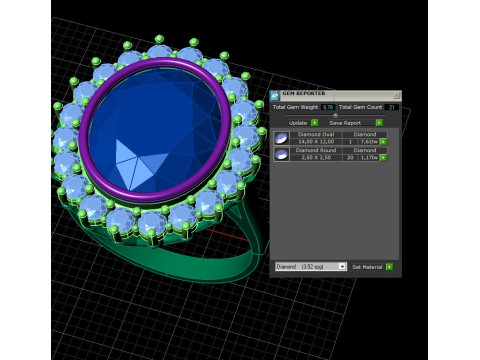Select the Diamond Round gem thumbnail
The height and width of the screenshot is (360, 480).
pos(282,154)
